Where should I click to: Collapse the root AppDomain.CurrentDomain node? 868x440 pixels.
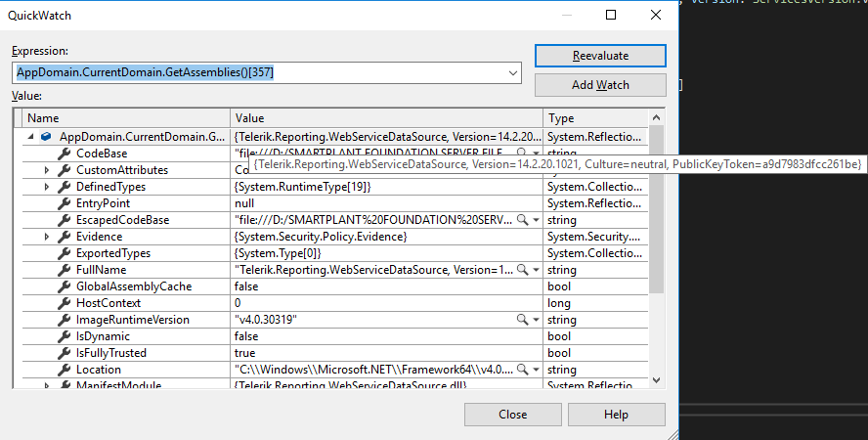pyautogui.click(x=30, y=137)
